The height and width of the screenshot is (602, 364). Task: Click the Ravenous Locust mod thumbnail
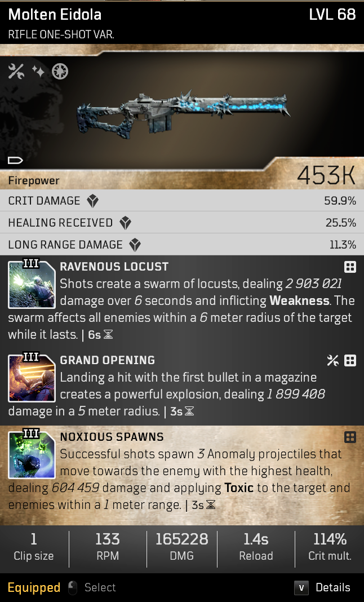click(x=32, y=284)
